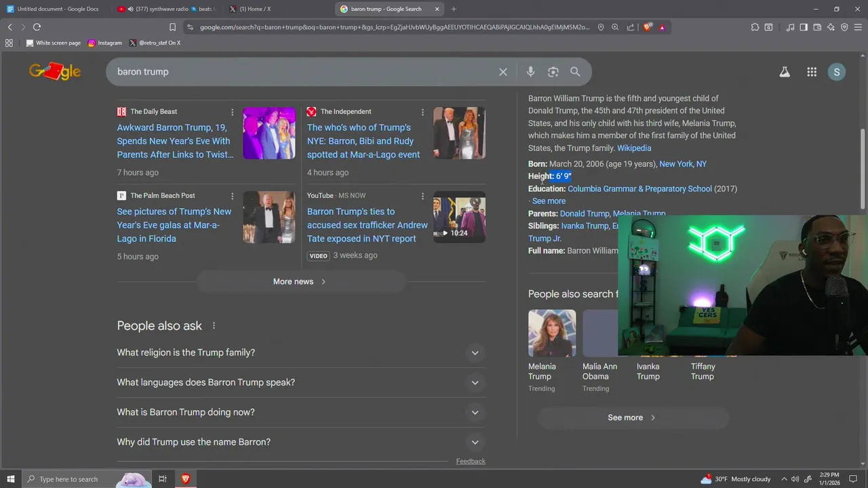Open Columbia Grammar & Preparatory School link
The width and height of the screenshot is (868, 488).
(x=639, y=189)
